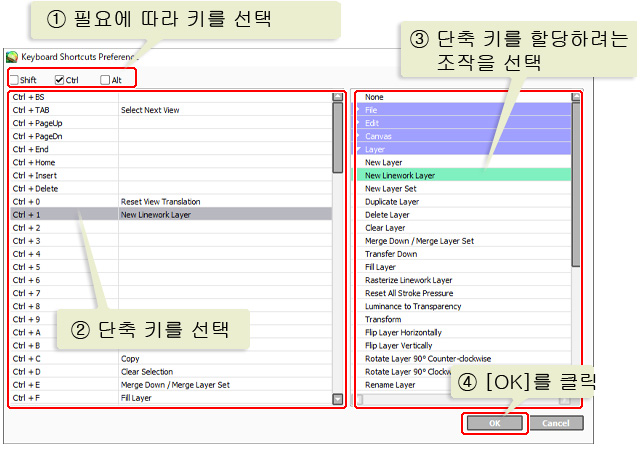Select Rasterize Linework Layer operation
640x450 pixels.
pyautogui.click(x=408, y=280)
